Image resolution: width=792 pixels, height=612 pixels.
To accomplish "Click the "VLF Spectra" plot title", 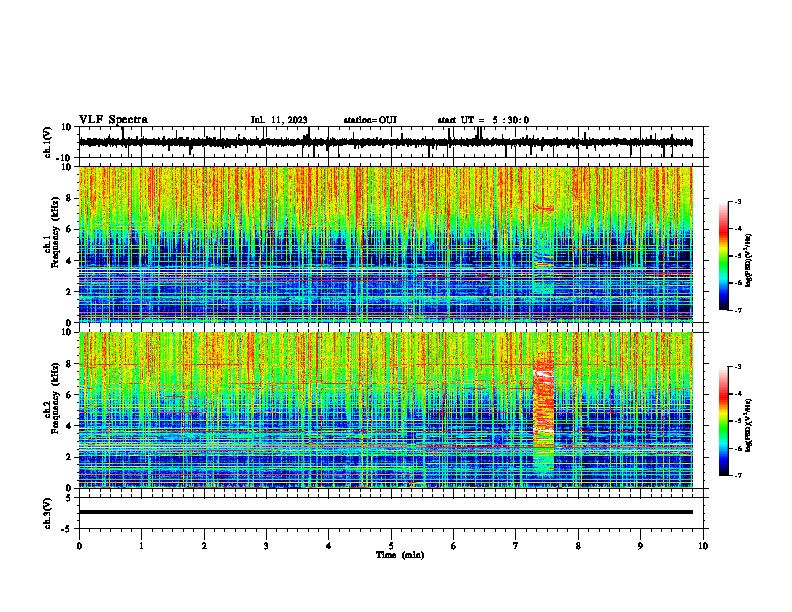I will (113, 120).
